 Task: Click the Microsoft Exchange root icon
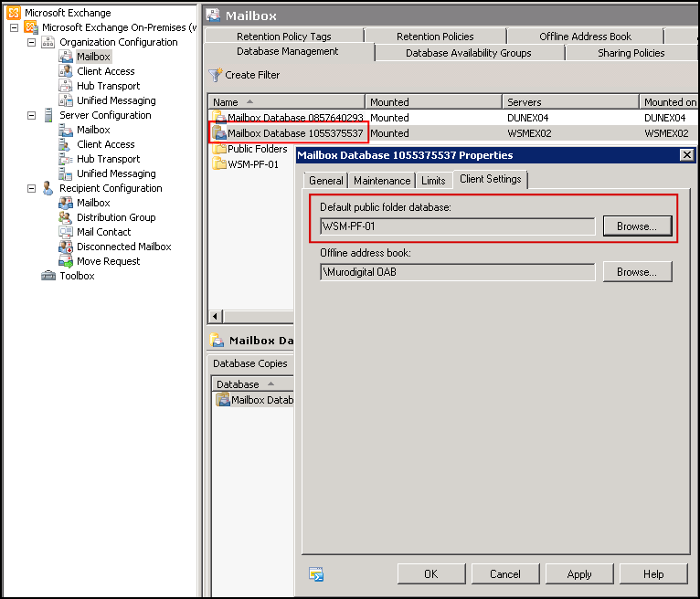pos(14,13)
